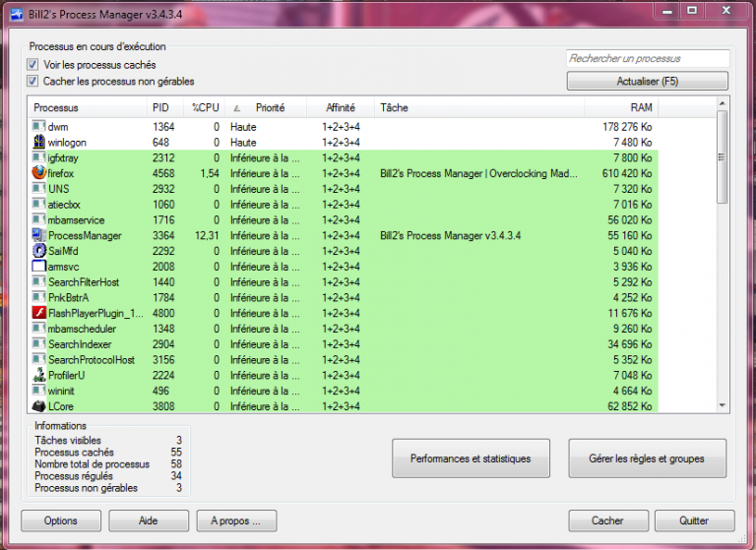This screenshot has height=550, width=756.
Task: Click the mbamservice process icon
Action: point(38,219)
